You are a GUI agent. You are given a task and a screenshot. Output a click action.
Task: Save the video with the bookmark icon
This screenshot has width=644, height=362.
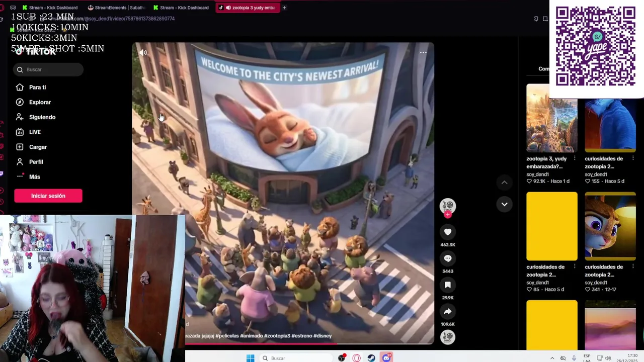coord(448,285)
